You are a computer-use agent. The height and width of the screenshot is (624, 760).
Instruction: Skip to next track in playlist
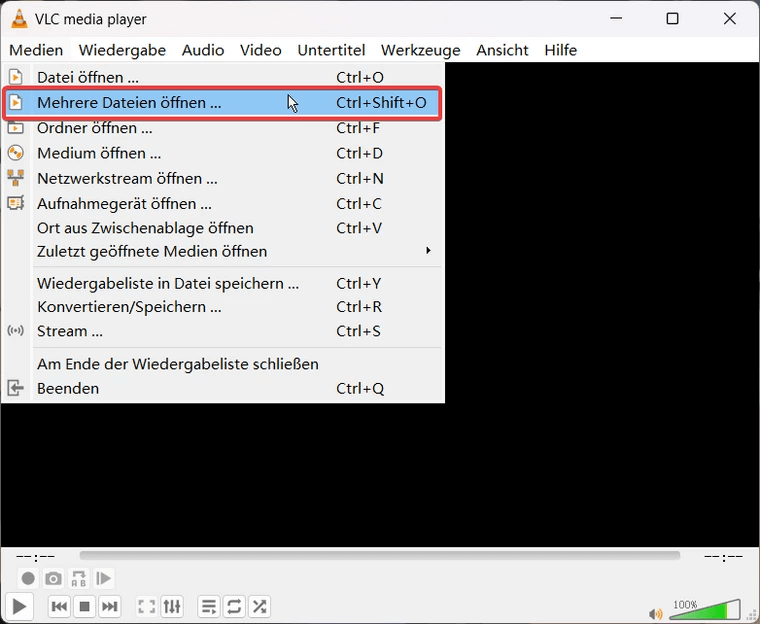[110, 606]
